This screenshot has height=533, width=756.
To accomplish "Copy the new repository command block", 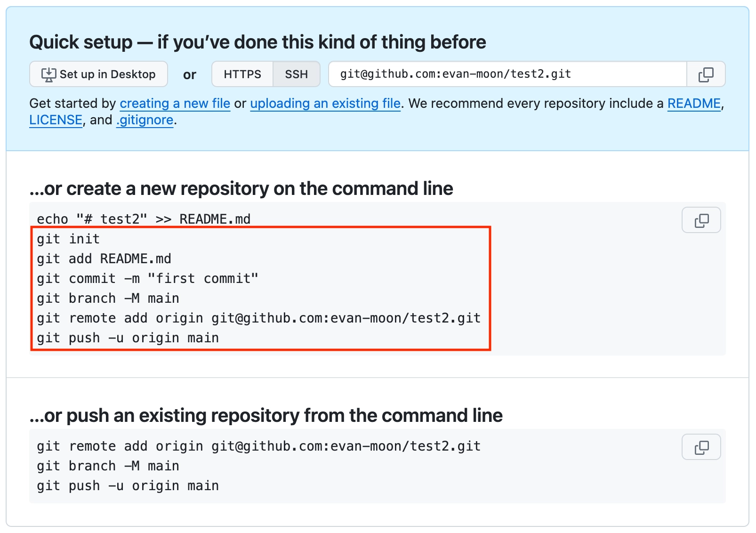I will coord(701,220).
